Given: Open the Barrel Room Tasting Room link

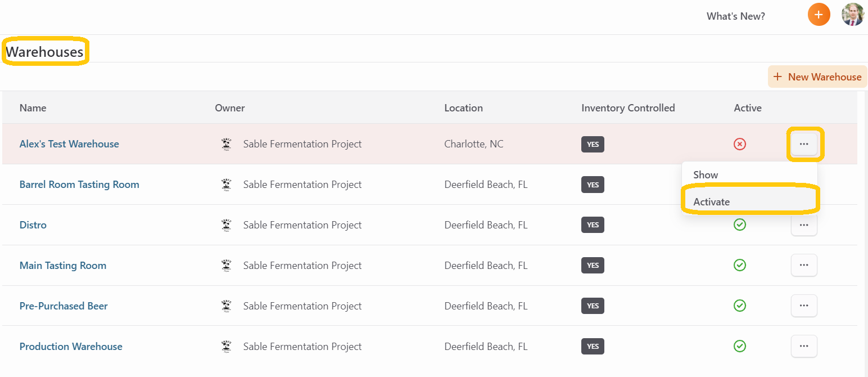Looking at the screenshot, I should [x=79, y=185].
